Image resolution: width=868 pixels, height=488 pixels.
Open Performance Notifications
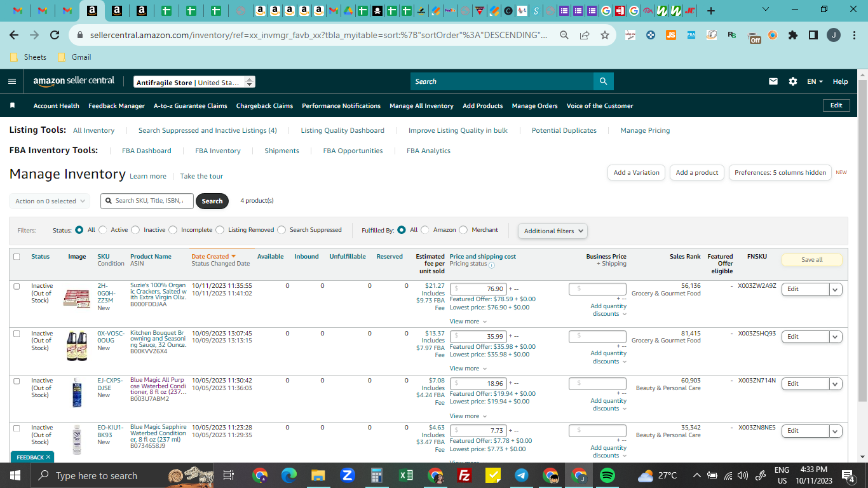(x=341, y=106)
